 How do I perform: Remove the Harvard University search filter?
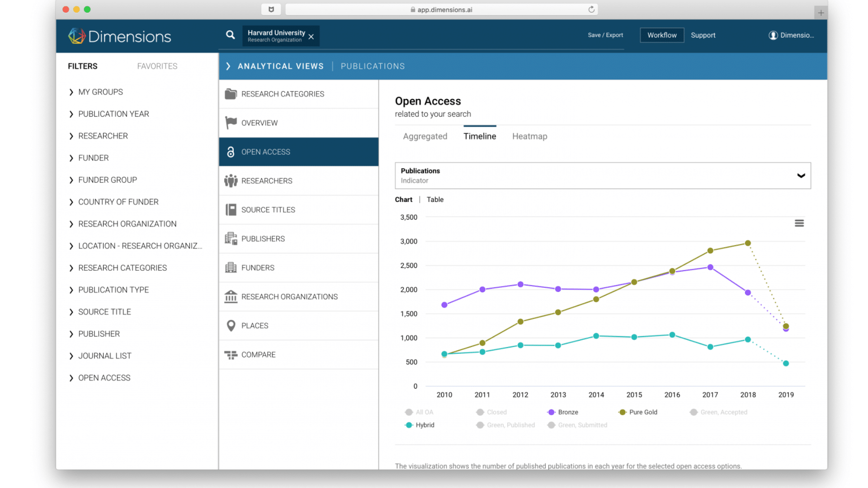tap(311, 37)
